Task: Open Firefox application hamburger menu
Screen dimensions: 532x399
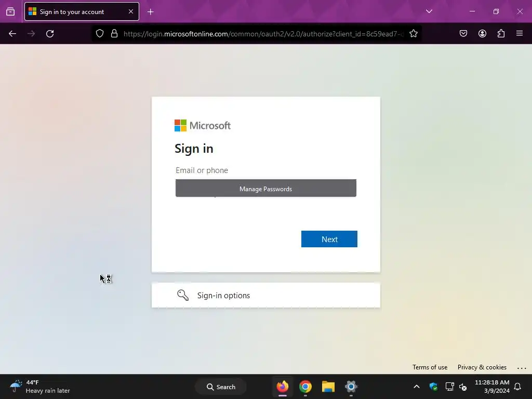Action: pos(520,34)
